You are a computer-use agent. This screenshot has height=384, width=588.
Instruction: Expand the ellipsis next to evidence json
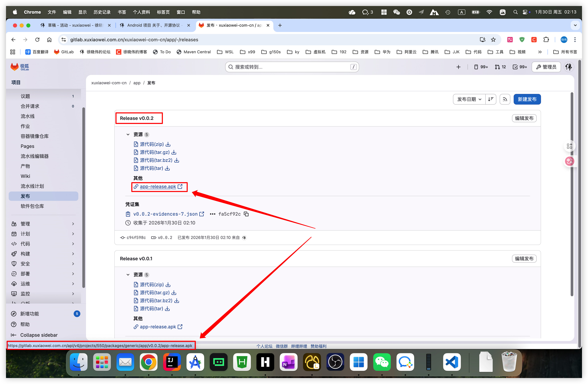click(x=212, y=214)
